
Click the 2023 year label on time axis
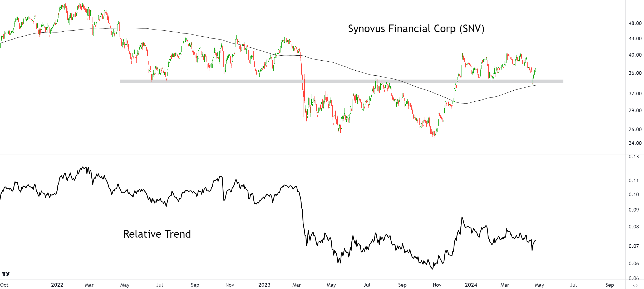(264, 285)
